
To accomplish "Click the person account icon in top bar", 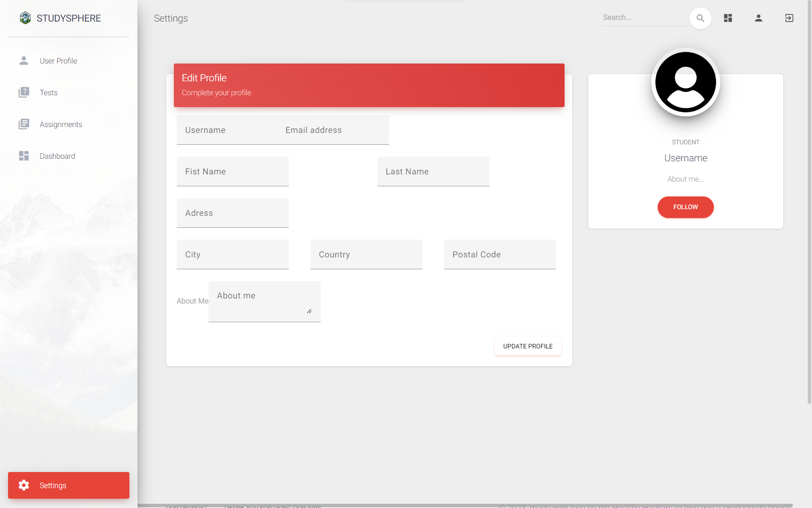I will tap(758, 18).
